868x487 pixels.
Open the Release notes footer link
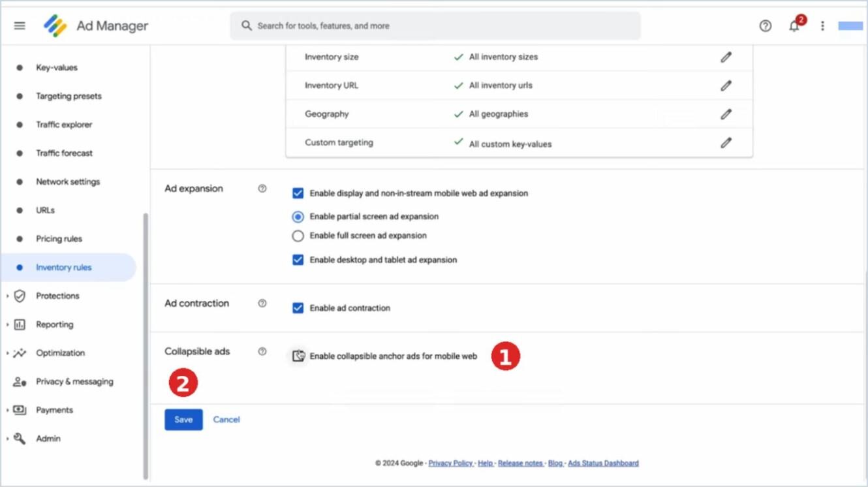[520, 463]
